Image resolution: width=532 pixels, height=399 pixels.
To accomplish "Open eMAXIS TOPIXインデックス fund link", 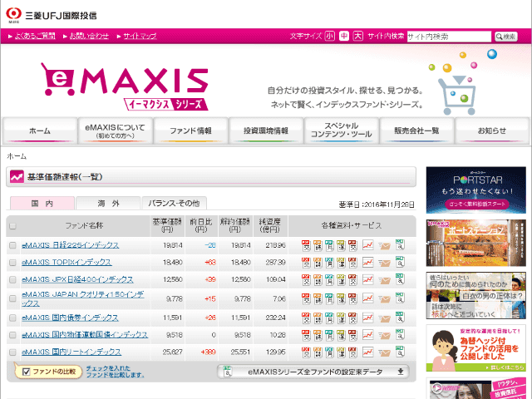I will [66, 263].
